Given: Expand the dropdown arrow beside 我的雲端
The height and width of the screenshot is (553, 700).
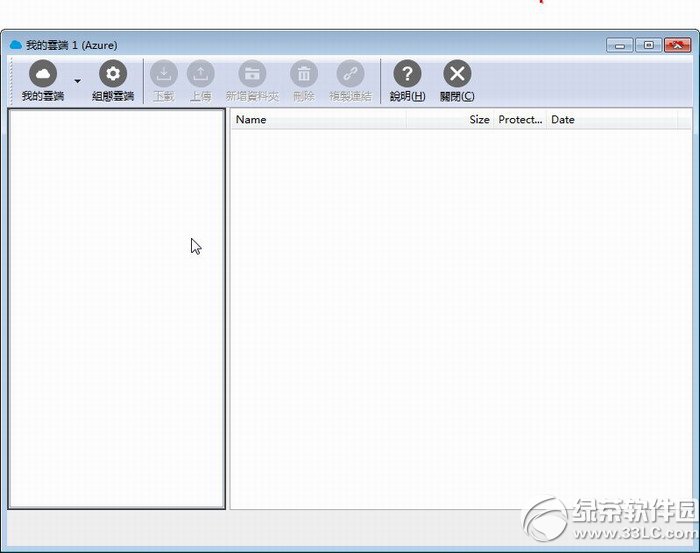Looking at the screenshot, I should [x=78, y=81].
